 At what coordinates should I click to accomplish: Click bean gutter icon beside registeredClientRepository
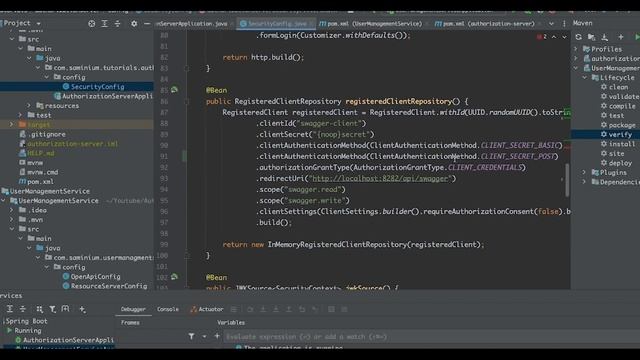coord(174,90)
